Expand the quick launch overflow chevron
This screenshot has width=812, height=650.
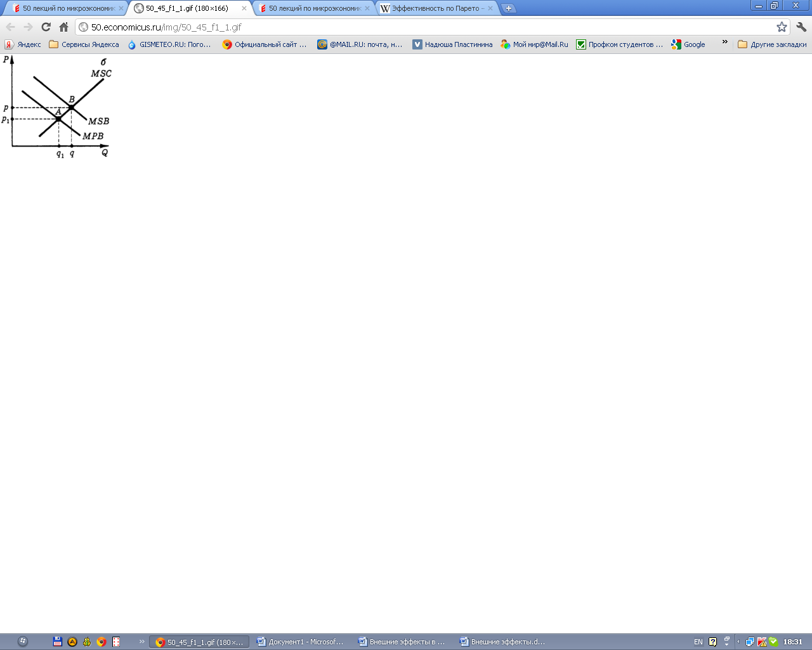(x=141, y=641)
